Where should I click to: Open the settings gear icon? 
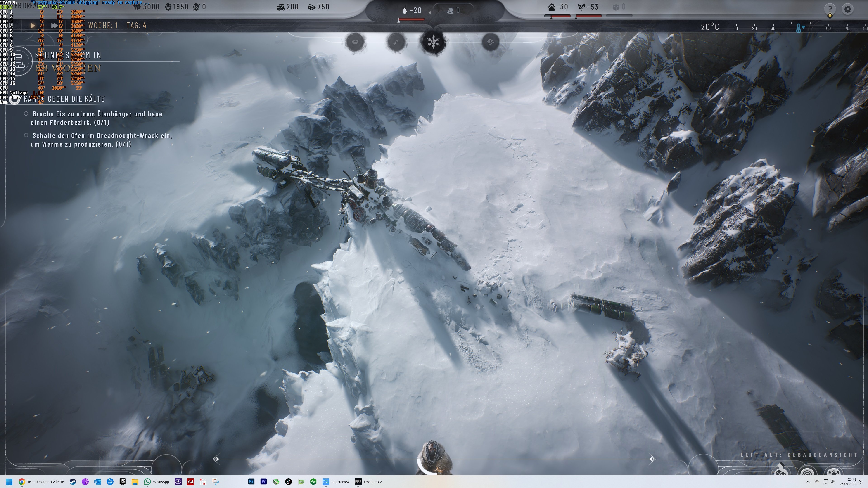click(848, 9)
